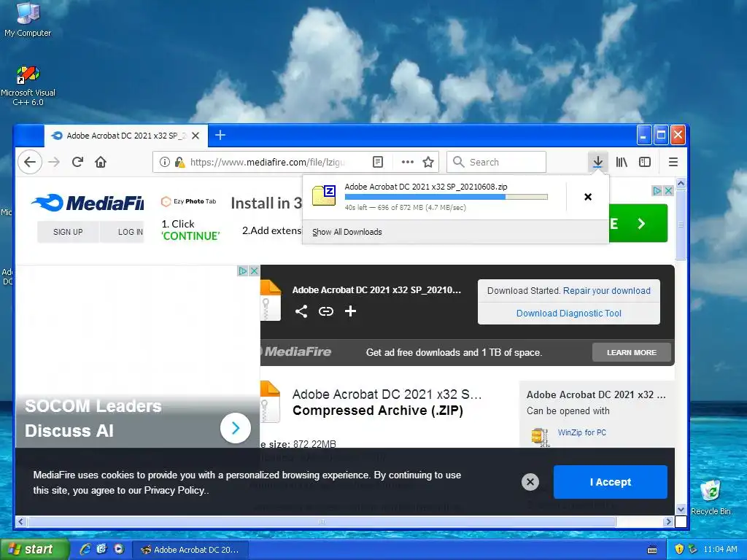Image resolution: width=747 pixels, height=560 pixels.
Task: Click the media player quick launch icon
Action: (119, 550)
